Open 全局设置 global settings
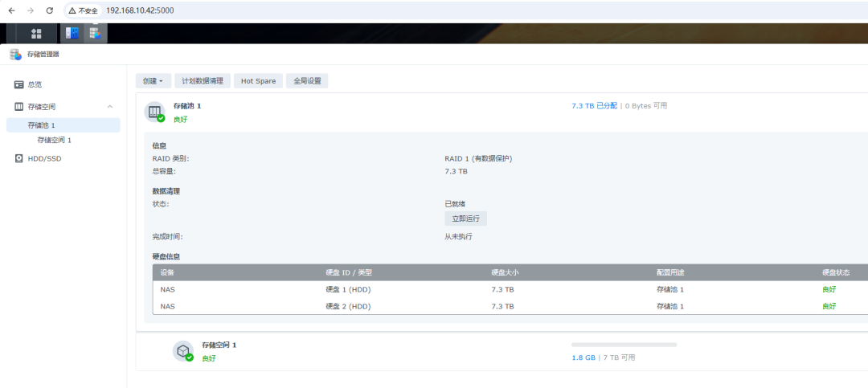Image resolution: width=868 pixels, height=388 pixels. coord(306,81)
